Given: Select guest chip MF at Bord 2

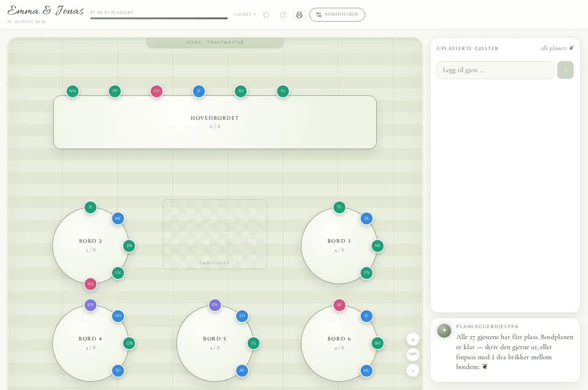Looking at the screenshot, I should [x=118, y=218].
